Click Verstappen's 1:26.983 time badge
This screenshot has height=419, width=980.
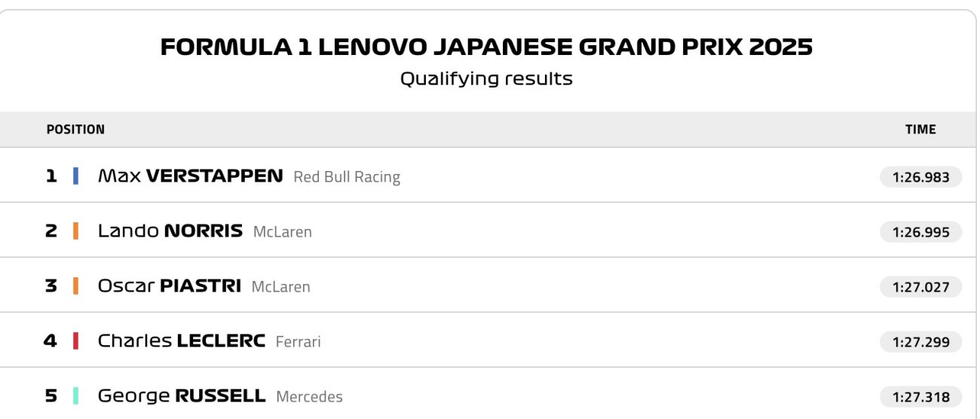click(920, 177)
